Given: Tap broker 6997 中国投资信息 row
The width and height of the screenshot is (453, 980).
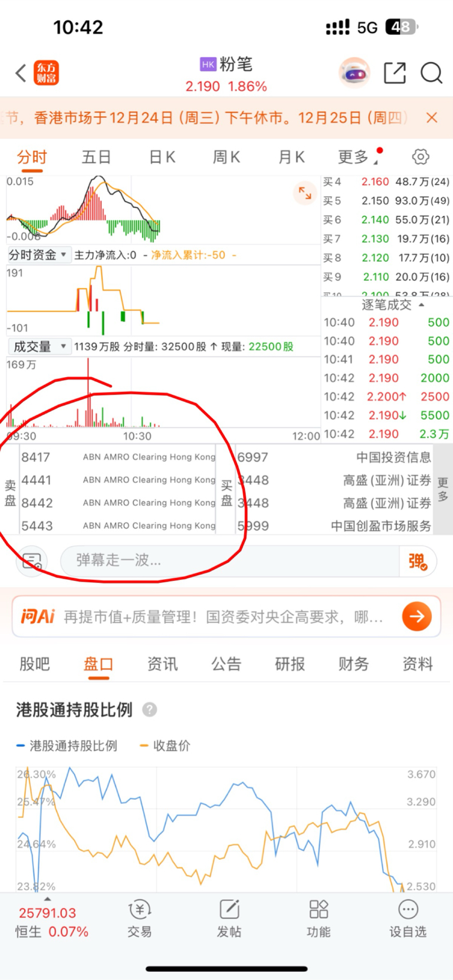Looking at the screenshot, I should click(334, 457).
